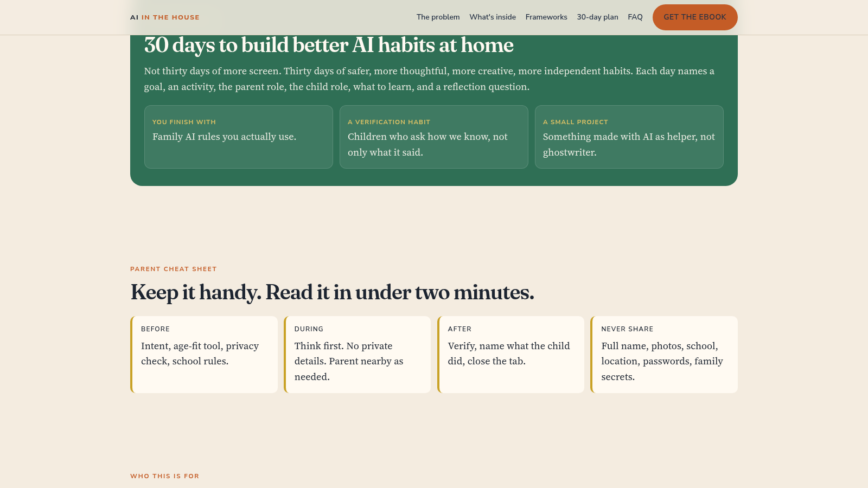The image size is (868, 488).
Task: Click 'Intent, age-fit tool, privacy check' text
Action: pyautogui.click(x=200, y=354)
